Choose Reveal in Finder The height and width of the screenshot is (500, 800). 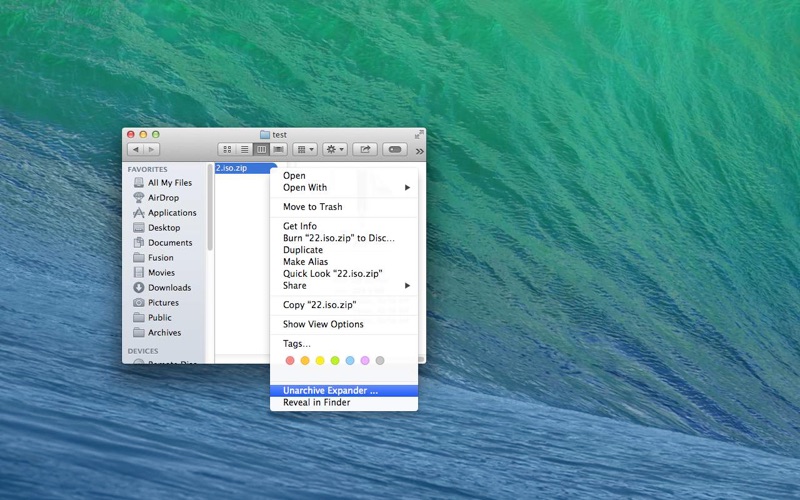344,403
